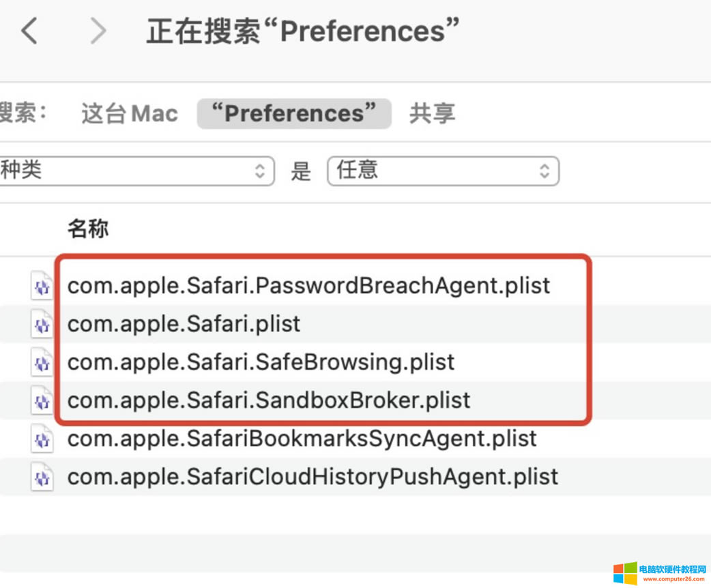Click the com.apple.SafariCloudHistoryPushAgent.plist file icon
This screenshot has height=588, width=711.
point(42,477)
